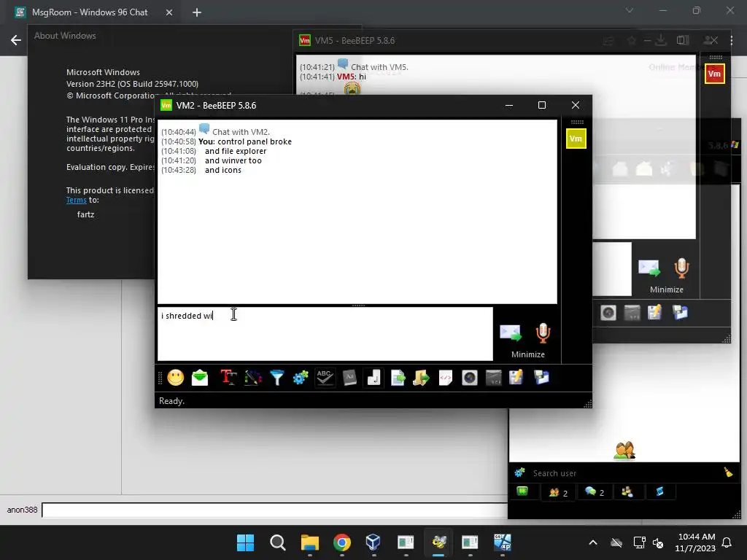Go back with browser arrow button
This screenshot has height=560, width=747.
pos(16,41)
